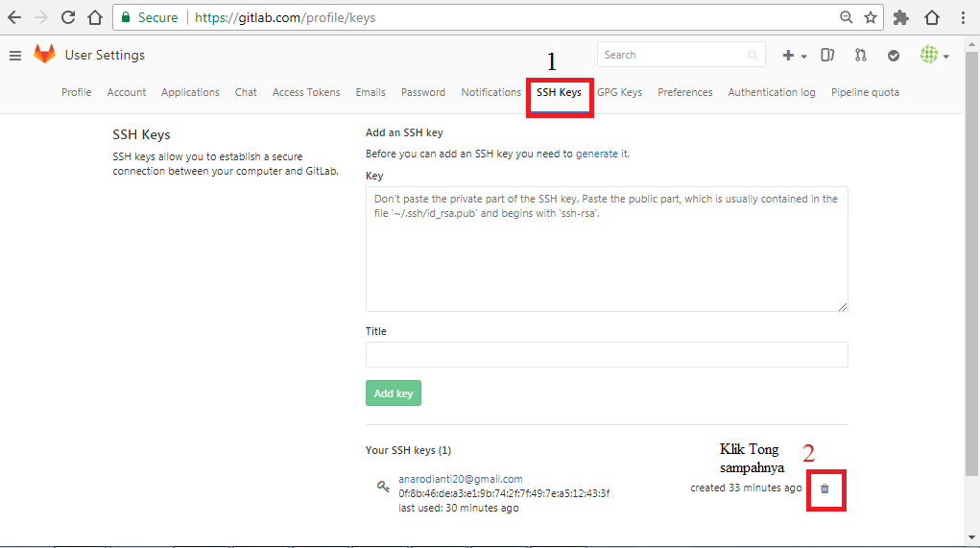Screen dimensions: 980x548
Task: Open the Chat tab
Action: [x=246, y=92]
